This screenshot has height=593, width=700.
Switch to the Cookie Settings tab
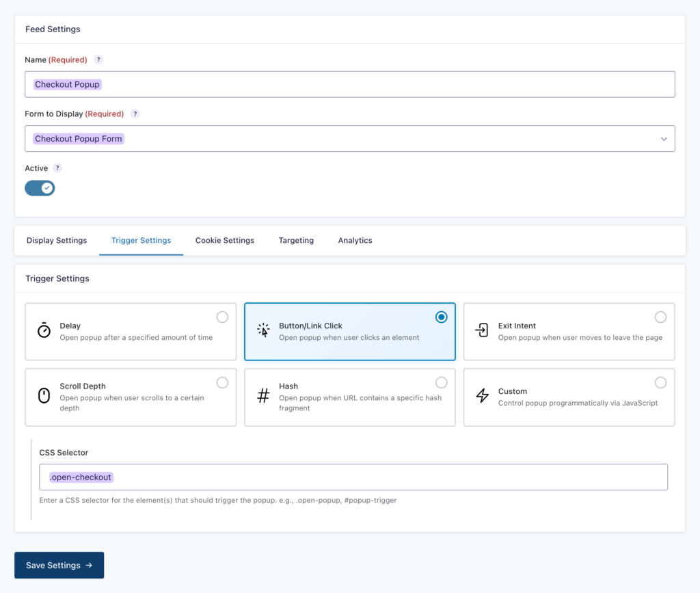(x=225, y=240)
